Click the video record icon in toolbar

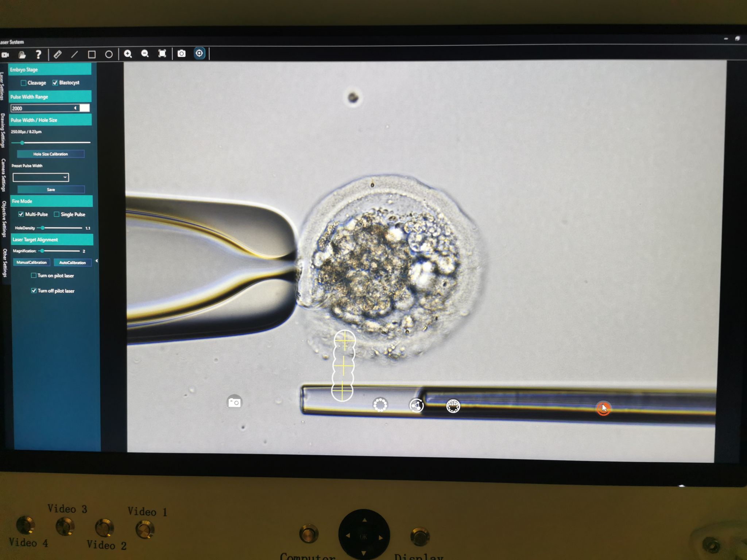[x=5, y=55]
